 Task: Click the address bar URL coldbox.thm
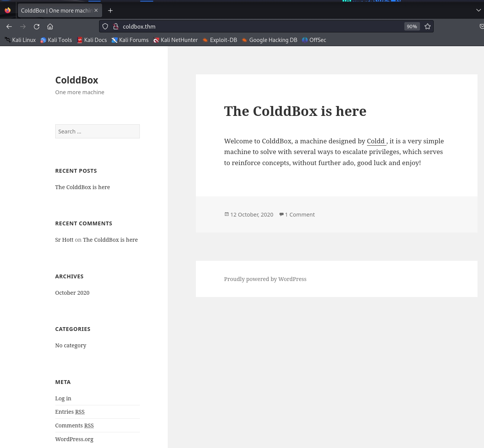coord(139,27)
